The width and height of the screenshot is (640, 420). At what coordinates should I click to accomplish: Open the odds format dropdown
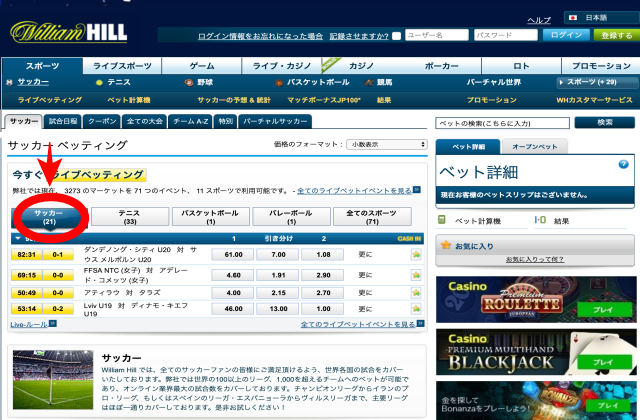(387, 144)
